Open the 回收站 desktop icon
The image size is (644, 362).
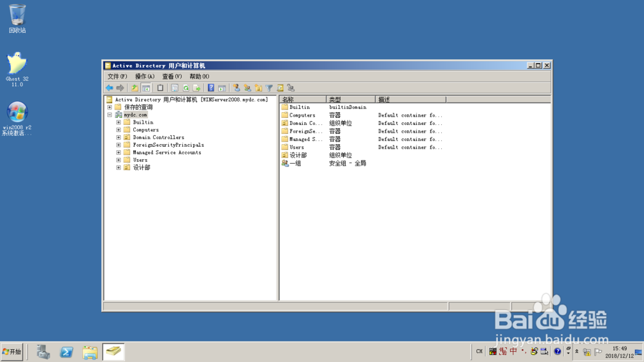(17, 19)
